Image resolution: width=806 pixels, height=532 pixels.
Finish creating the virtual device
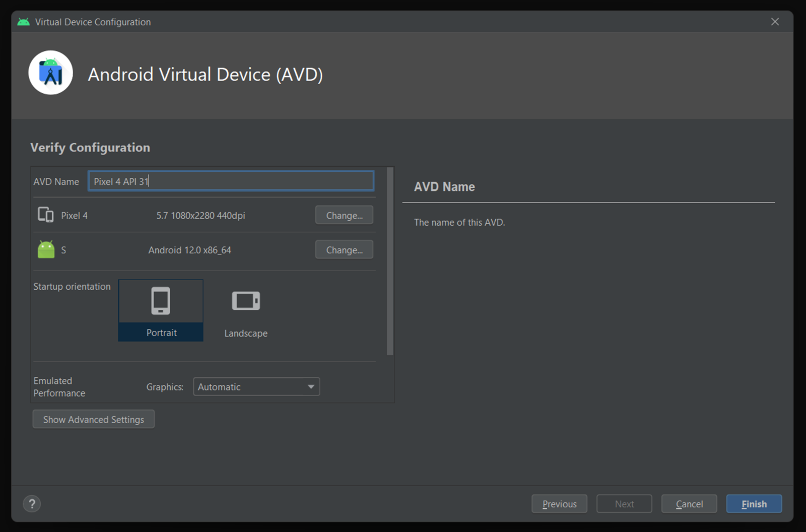(x=754, y=504)
